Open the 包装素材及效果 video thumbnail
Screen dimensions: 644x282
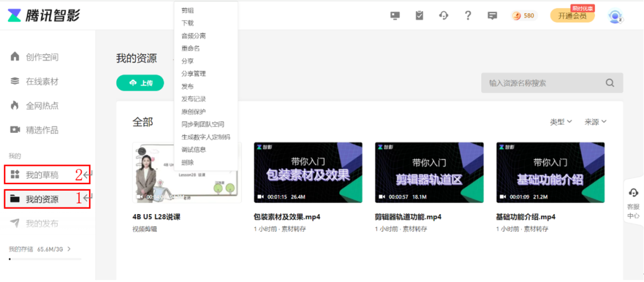click(308, 172)
